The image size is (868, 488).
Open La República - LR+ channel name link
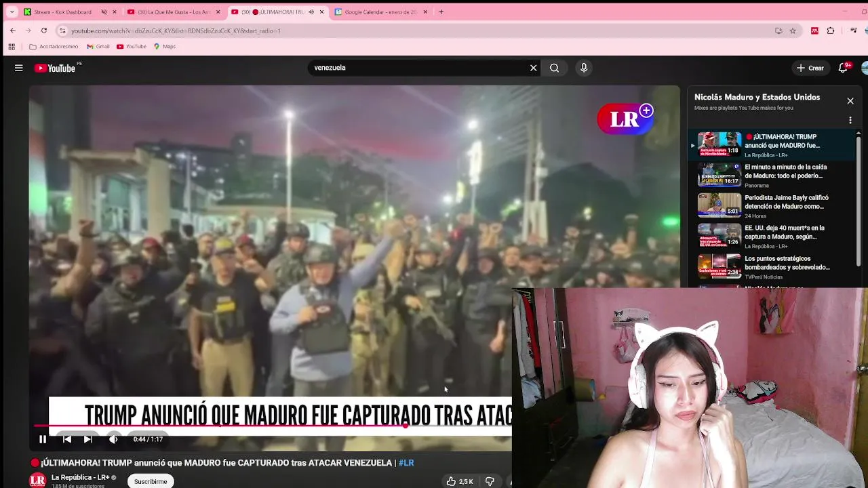[80, 477]
